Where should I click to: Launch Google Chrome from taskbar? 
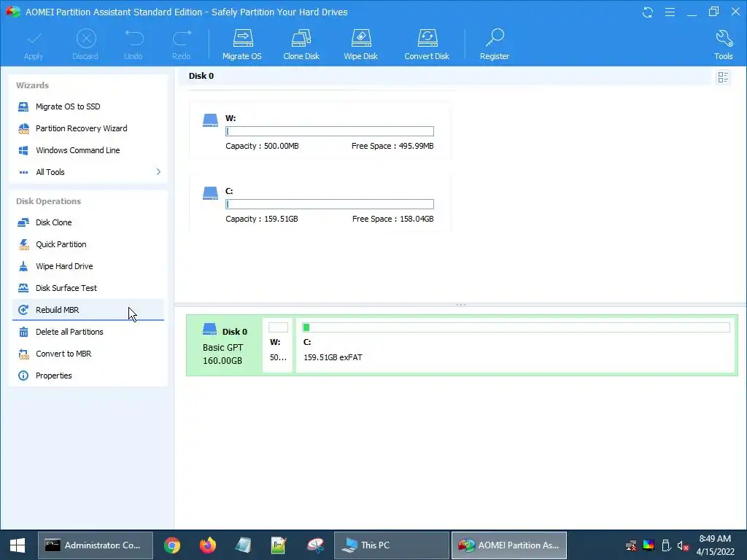pos(172,545)
